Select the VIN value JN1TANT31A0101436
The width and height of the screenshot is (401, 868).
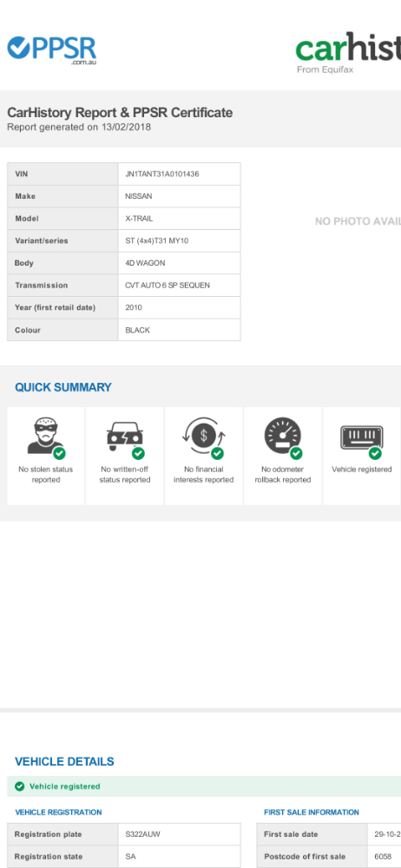click(162, 174)
